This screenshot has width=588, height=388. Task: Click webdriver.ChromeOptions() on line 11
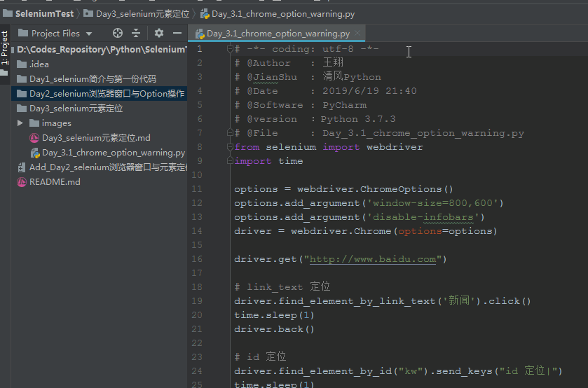[375, 189]
